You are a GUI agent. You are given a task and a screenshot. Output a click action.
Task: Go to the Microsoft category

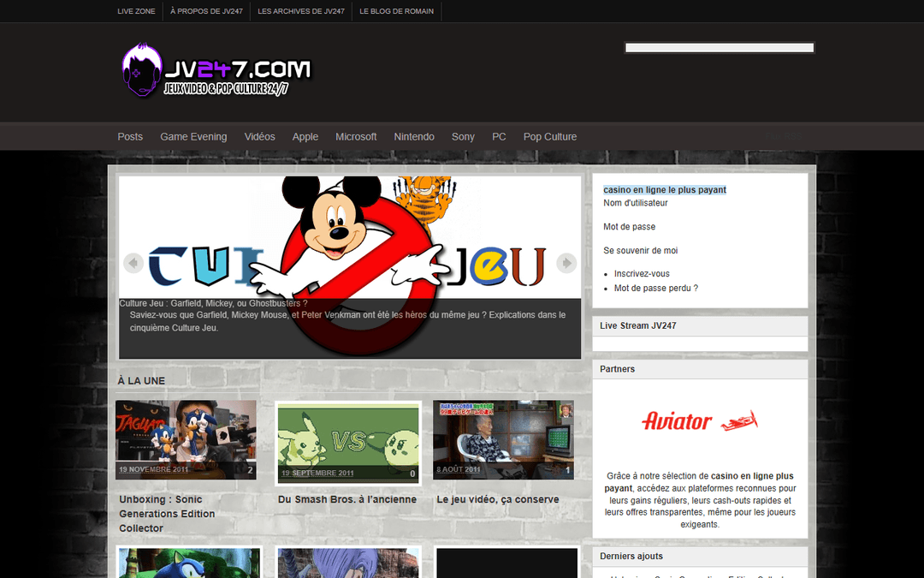point(356,136)
